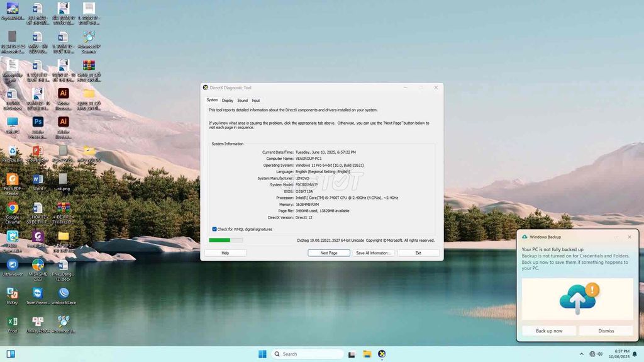Go to Next Page in DxDiag
Viewport: 644px width, 362px height.
coord(328,253)
